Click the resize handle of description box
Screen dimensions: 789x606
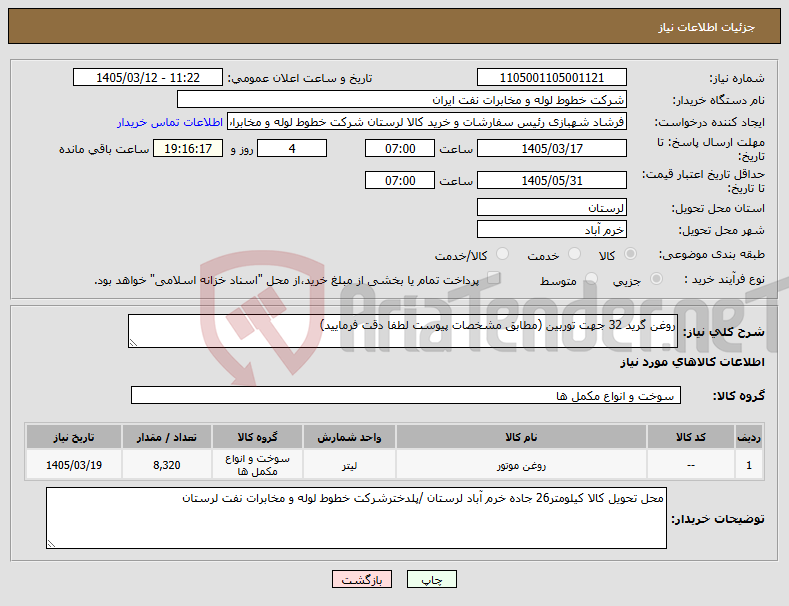133,343
